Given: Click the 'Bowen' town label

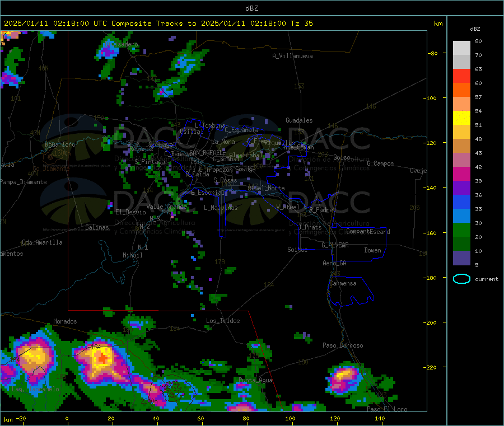Looking at the screenshot, I should [x=372, y=250].
